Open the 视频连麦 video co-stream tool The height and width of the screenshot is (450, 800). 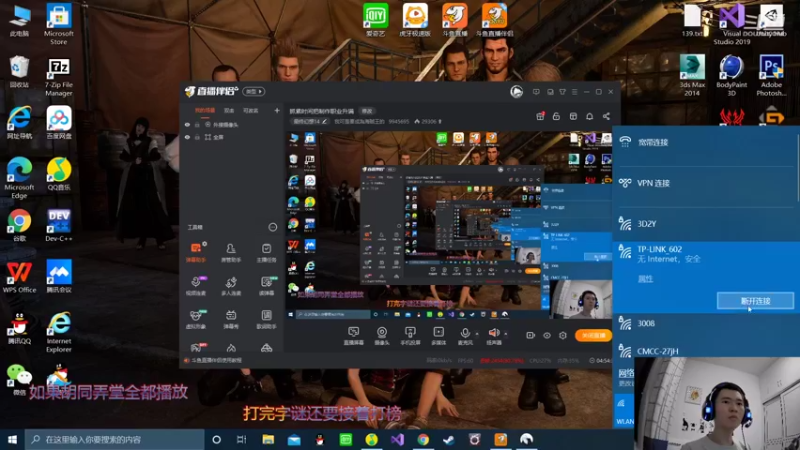pyautogui.click(x=196, y=285)
